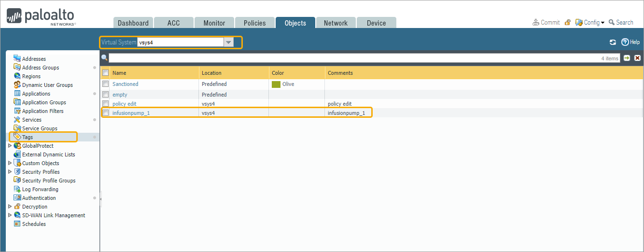
Task: Click into the tag filter search field
Action: (352, 58)
